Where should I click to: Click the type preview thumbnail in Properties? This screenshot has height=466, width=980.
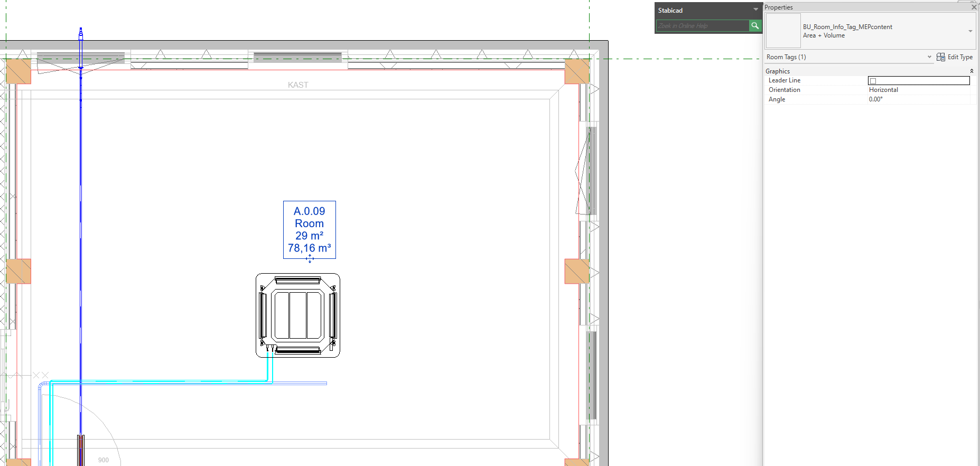click(x=783, y=31)
